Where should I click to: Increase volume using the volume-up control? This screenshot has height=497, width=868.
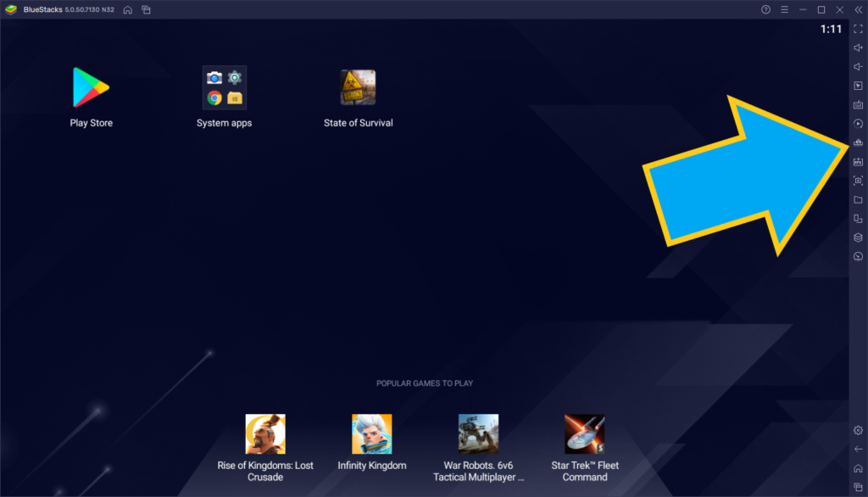tap(857, 47)
